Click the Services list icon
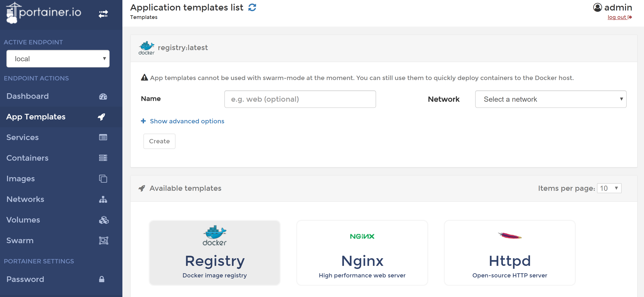Viewport: 644px width, 297px height. pos(103,137)
